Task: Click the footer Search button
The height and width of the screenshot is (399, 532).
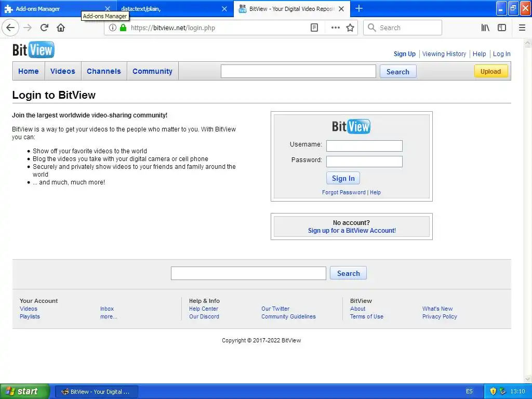Action: pos(348,273)
